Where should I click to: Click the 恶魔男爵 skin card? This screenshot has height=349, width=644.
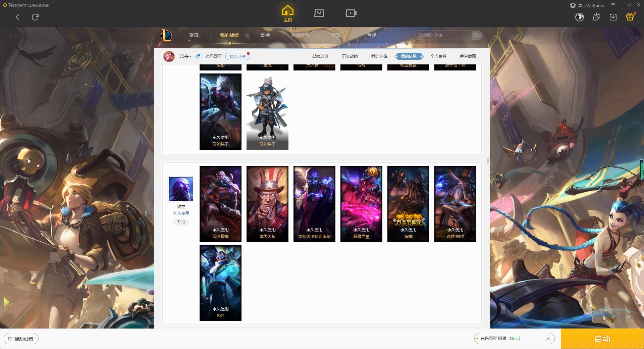click(361, 204)
